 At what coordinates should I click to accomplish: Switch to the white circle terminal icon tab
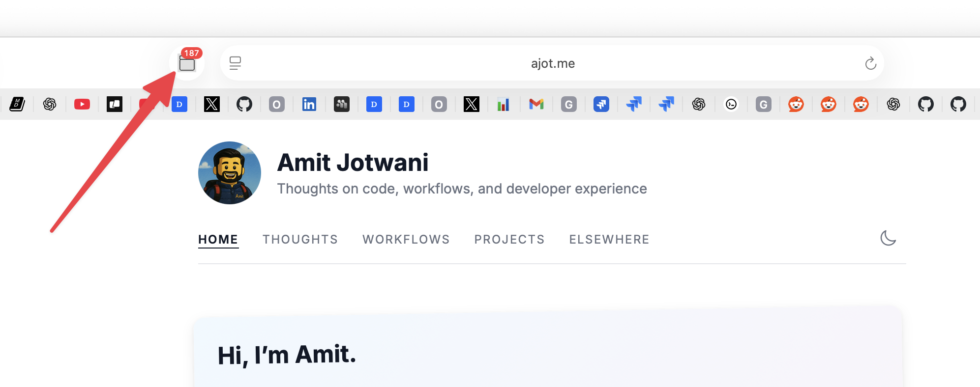(x=731, y=104)
